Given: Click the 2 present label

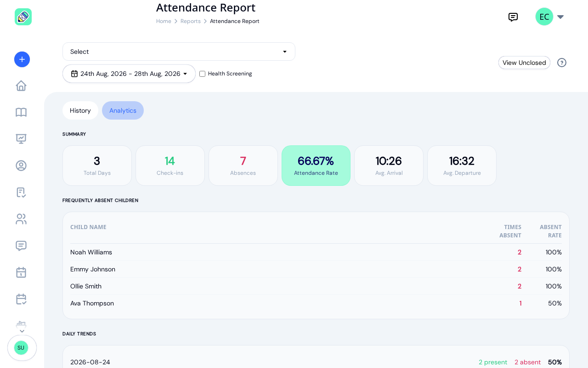Looking at the screenshot, I should click(493, 362).
